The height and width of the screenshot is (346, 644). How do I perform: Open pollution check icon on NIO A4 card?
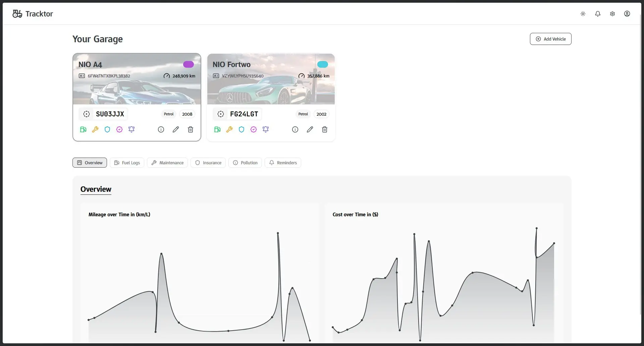click(x=119, y=129)
